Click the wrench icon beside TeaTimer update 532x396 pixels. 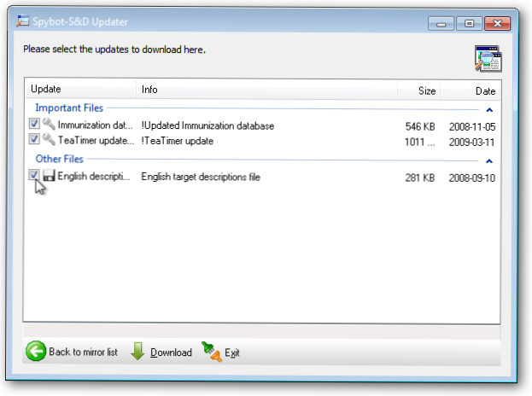49,141
